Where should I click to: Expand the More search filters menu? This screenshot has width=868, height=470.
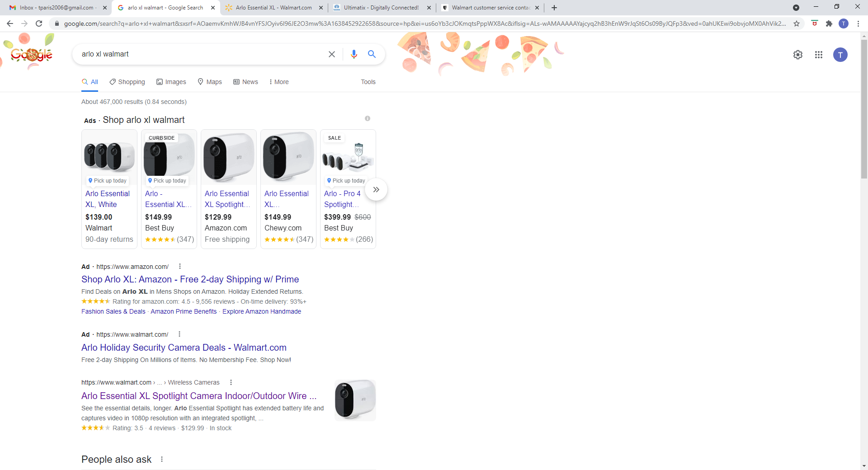pos(279,82)
